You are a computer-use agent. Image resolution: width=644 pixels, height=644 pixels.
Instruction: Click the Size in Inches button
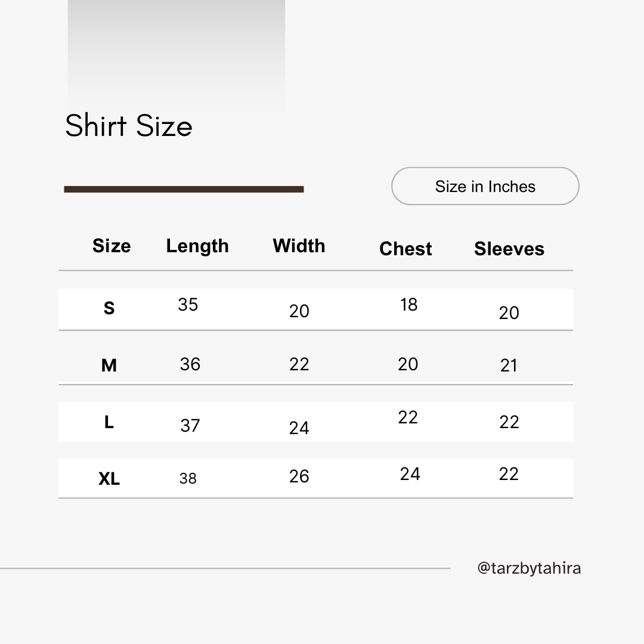(x=485, y=186)
